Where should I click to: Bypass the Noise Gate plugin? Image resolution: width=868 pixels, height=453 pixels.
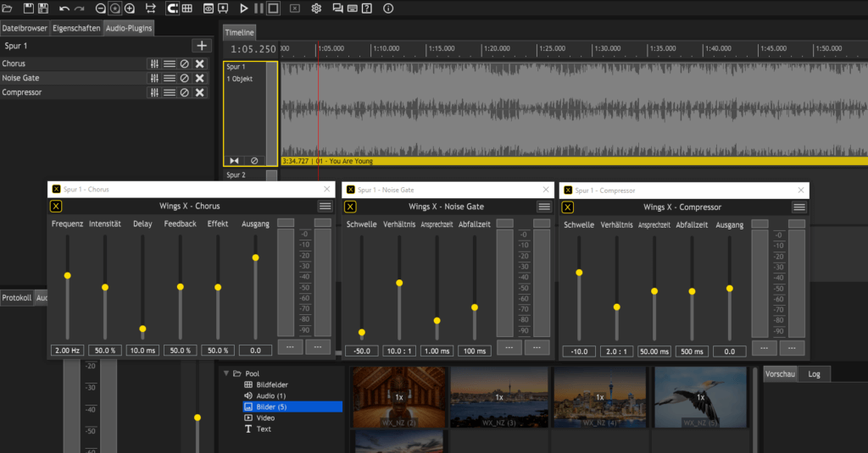184,78
